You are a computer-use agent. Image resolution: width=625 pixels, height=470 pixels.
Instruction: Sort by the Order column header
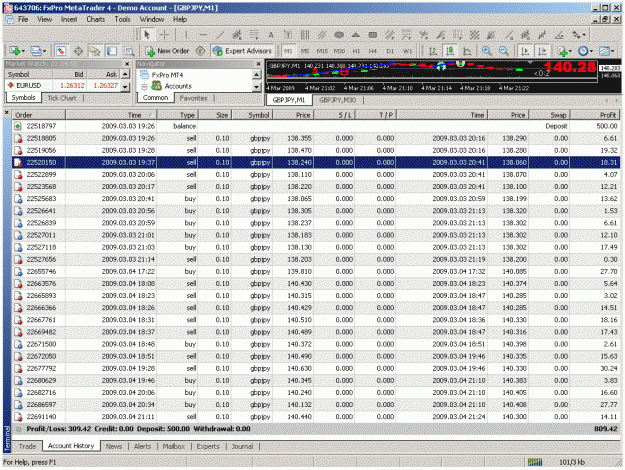point(39,115)
